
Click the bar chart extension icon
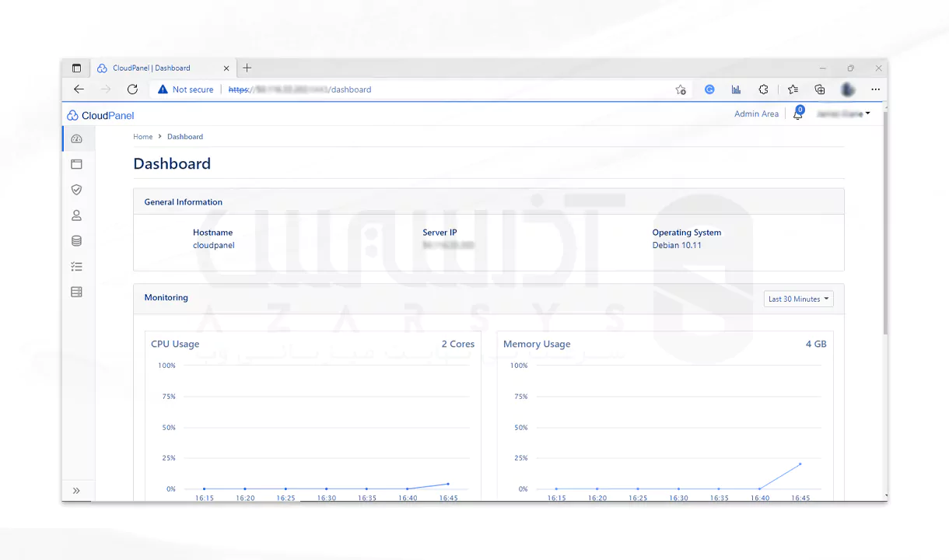736,89
